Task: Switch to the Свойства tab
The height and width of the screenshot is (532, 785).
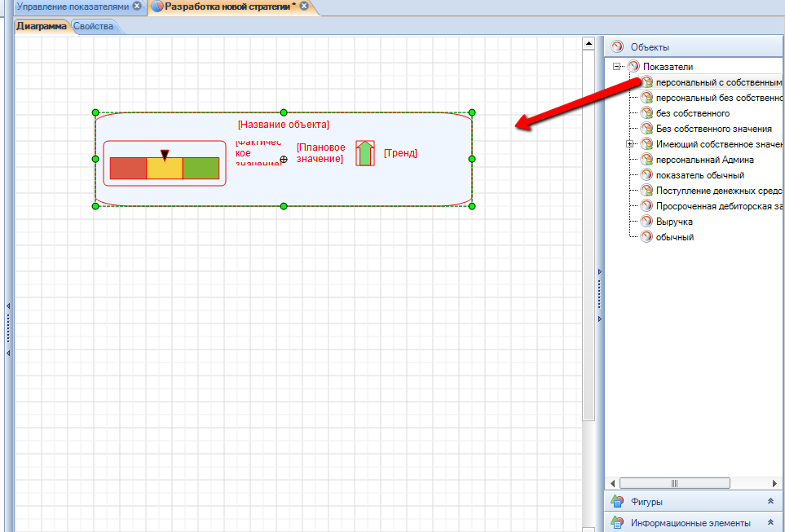Action: tap(93, 26)
